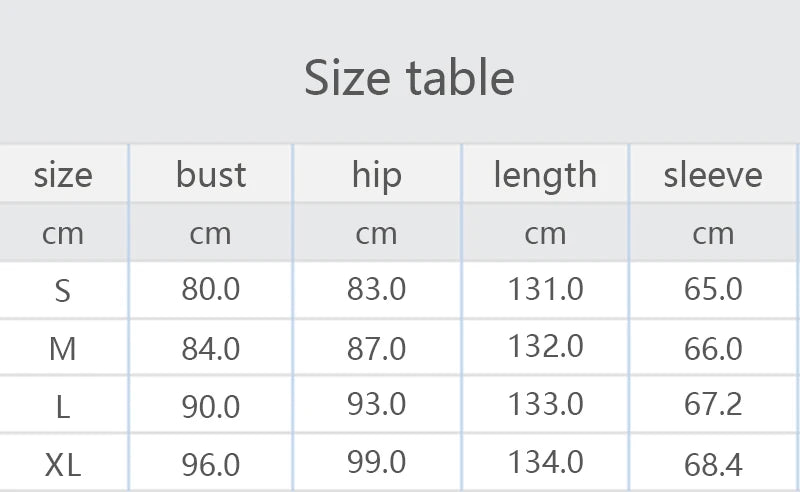The width and height of the screenshot is (800, 492).
Task: Click the cm unit under sleeve
Action: pyautogui.click(x=713, y=234)
